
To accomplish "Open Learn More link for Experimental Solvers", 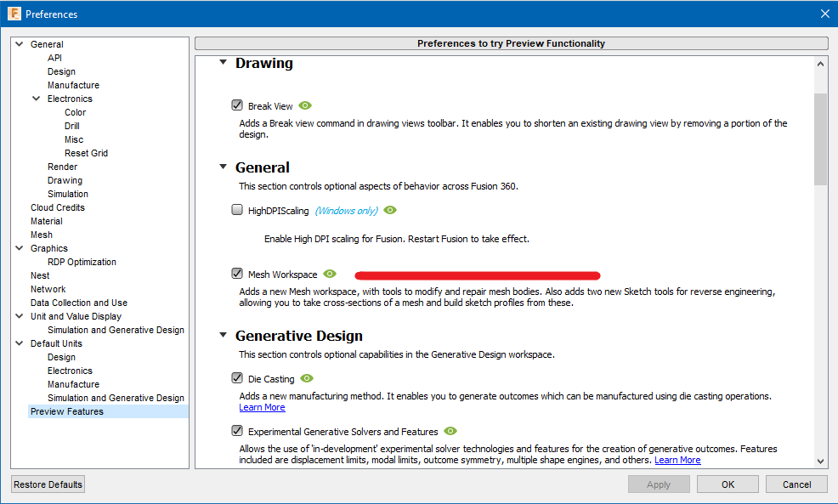I will click(x=677, y=460).
